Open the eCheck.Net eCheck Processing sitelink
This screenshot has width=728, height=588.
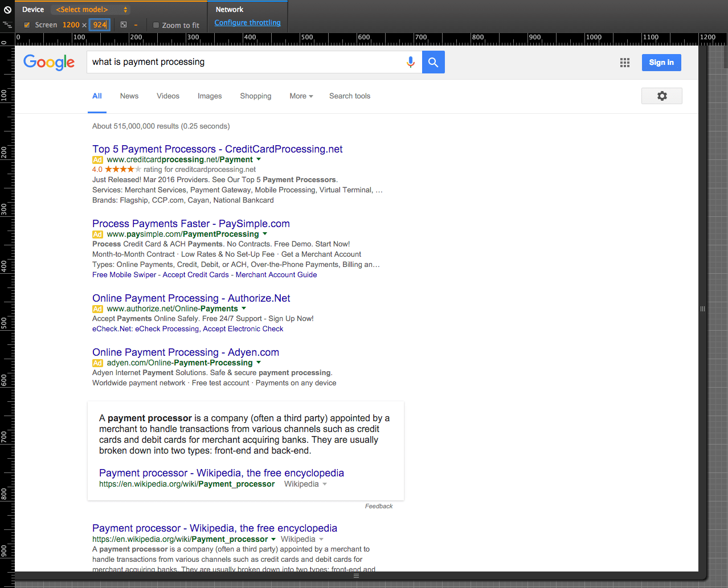coord(146,329)
